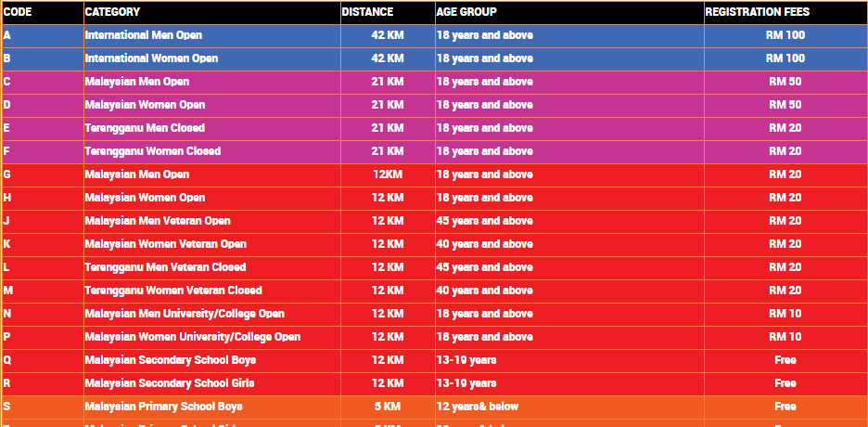Click the CATEGORY column header
Viewport: 868px width, 427px height.
pos(212,12)
